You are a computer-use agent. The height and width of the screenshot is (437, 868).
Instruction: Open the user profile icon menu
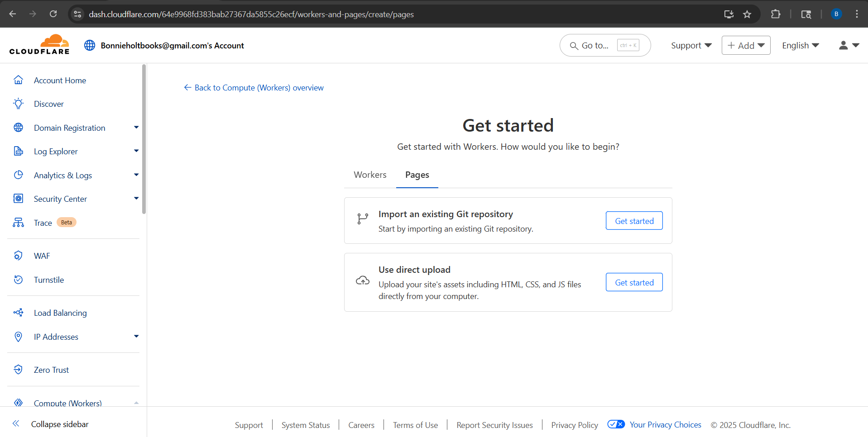(x=848, y=45)
